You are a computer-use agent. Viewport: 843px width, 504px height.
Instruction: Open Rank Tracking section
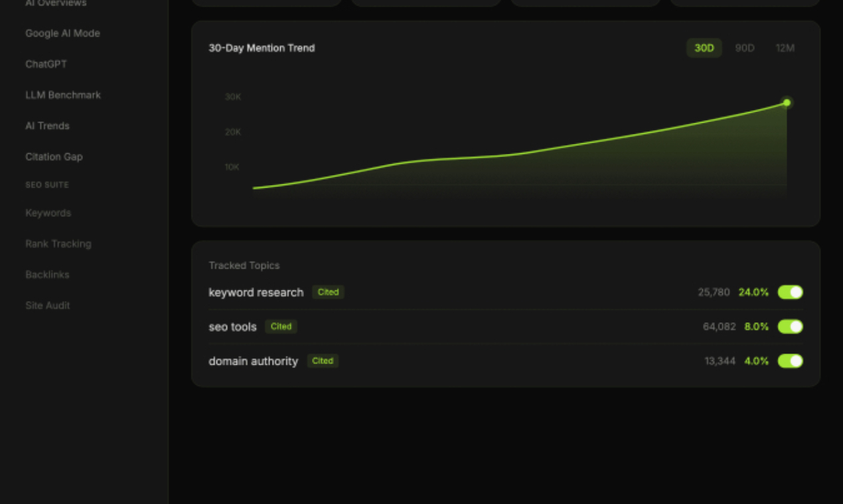pos(58,243)
